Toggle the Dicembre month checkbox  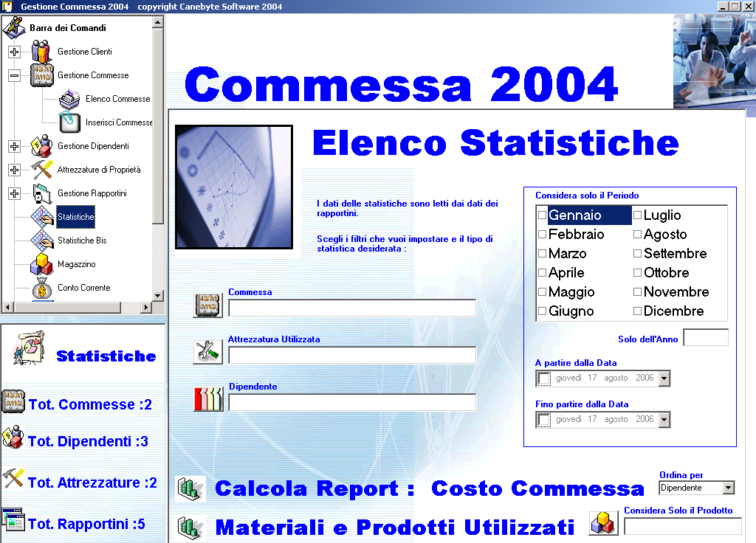637,311
